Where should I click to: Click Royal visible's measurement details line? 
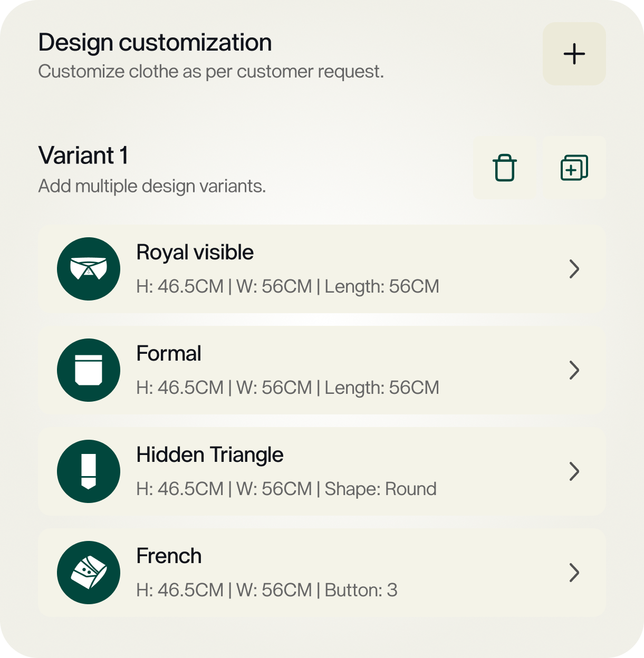coord(287,287)
